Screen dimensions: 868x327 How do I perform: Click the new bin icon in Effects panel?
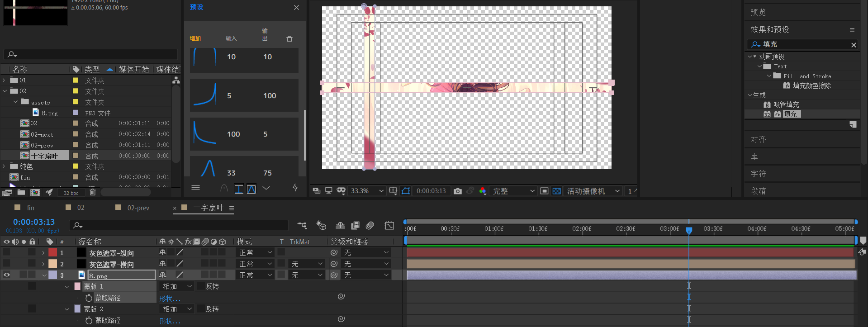pos(853,124)
